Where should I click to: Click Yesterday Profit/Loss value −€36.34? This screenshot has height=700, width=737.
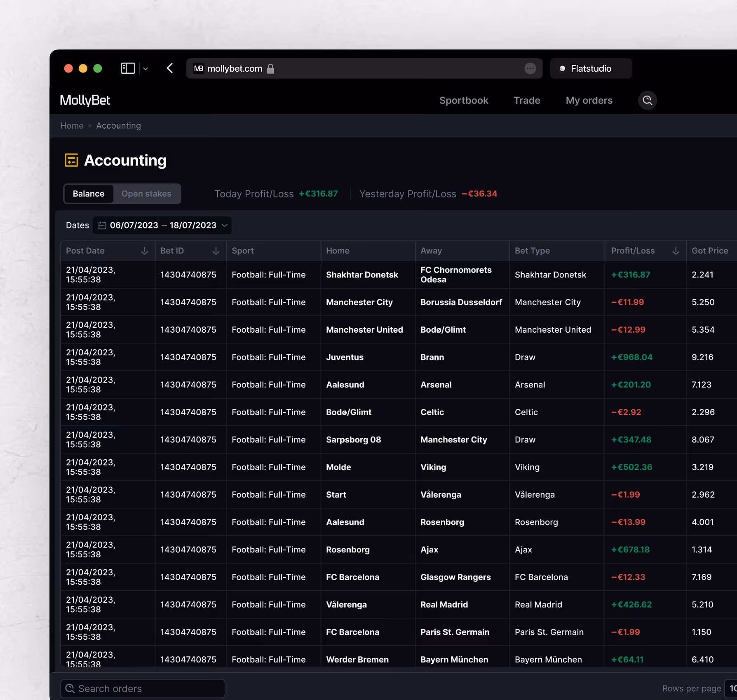click(479, 194)
